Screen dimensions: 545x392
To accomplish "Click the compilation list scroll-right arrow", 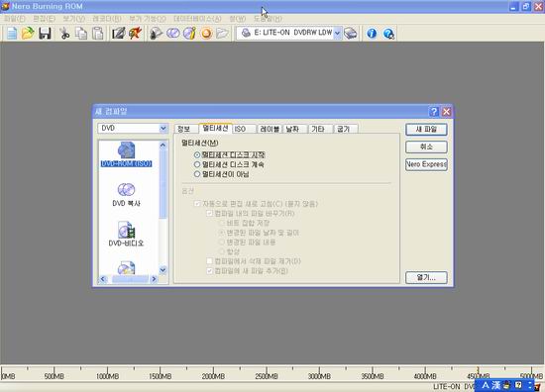I will (154, 279).
